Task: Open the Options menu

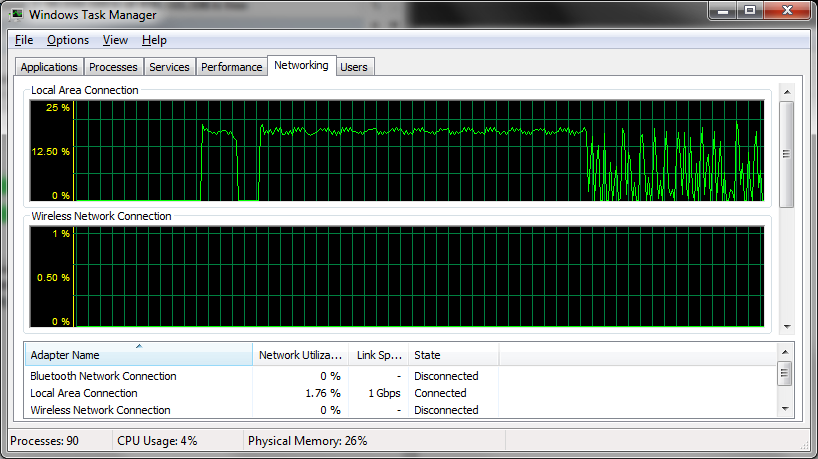Action: point(68,40)
